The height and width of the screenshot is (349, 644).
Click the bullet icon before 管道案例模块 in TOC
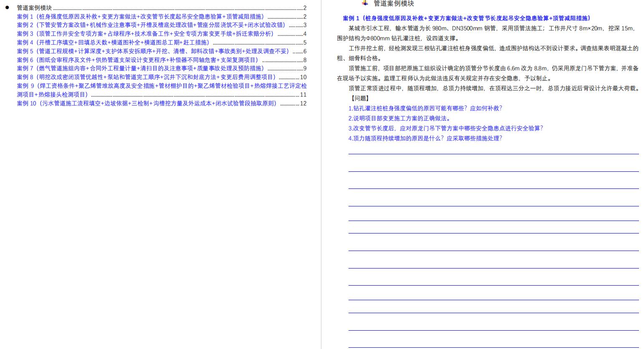[x=7, y=8]
